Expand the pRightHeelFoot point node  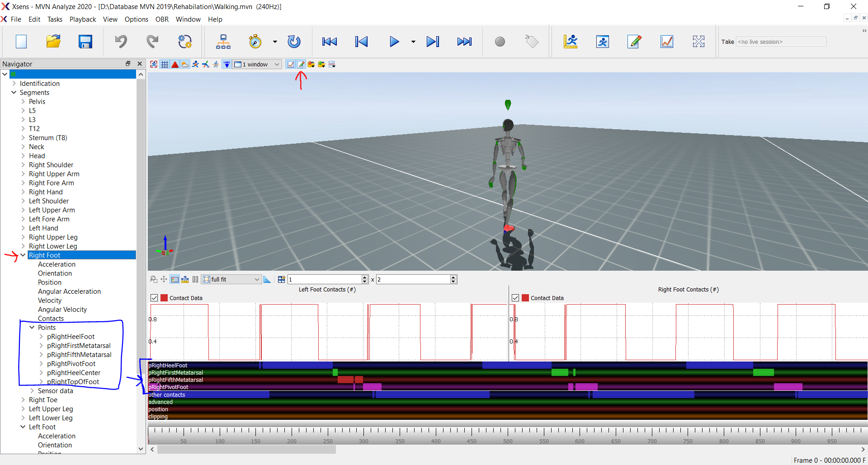[41, 336]
